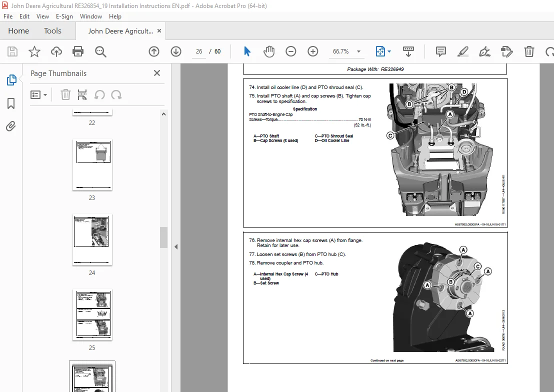
Task: Click the read mode keyboard-arrow icon
Action: point(408,51)
